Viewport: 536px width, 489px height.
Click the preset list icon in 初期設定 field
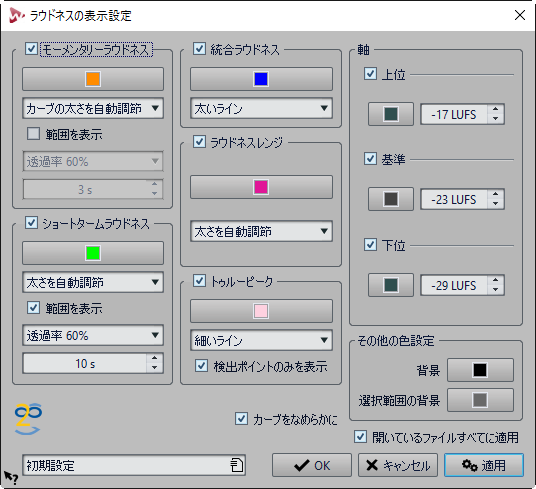tap(236, 465)
